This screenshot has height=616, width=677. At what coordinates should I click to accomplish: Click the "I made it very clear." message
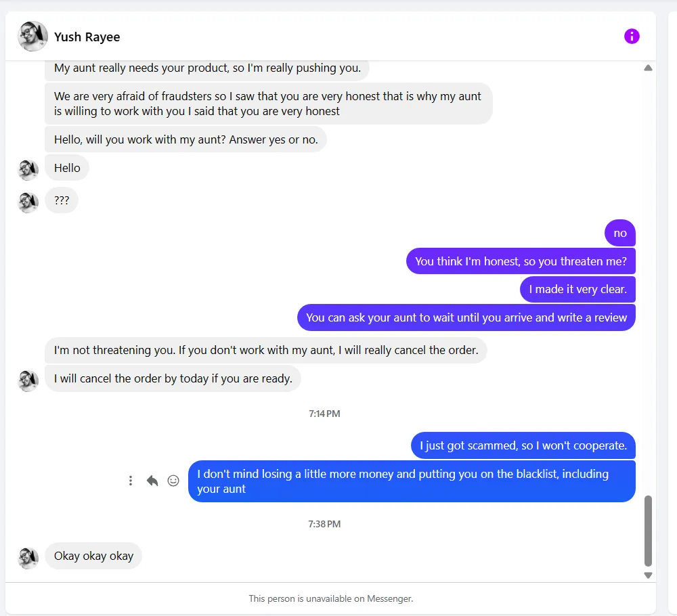tap(577, 289)
